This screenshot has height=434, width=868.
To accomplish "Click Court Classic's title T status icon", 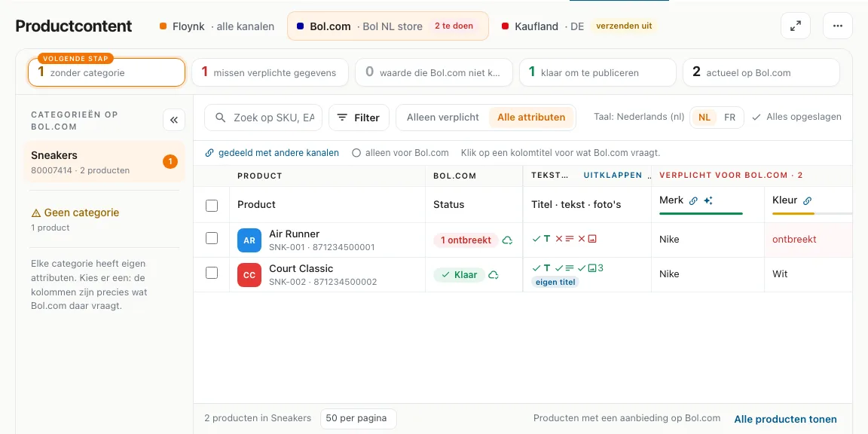I will pos(547,268).
